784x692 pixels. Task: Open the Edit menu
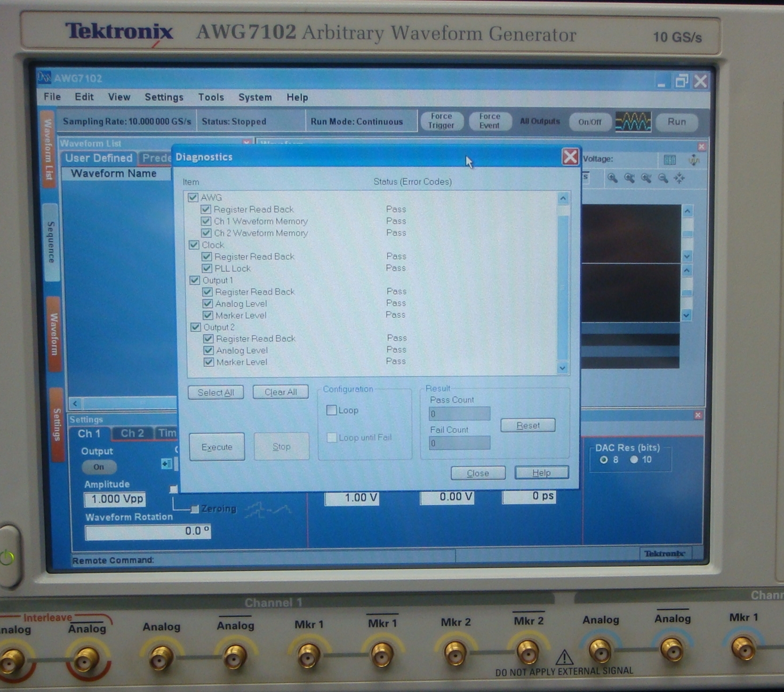pyautogui.click(x=84, y=96)
